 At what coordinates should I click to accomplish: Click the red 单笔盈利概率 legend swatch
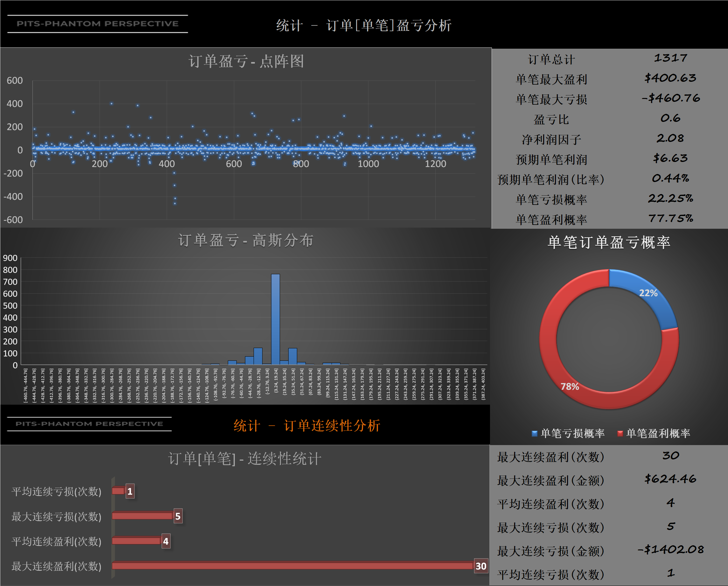coord(620,433)
